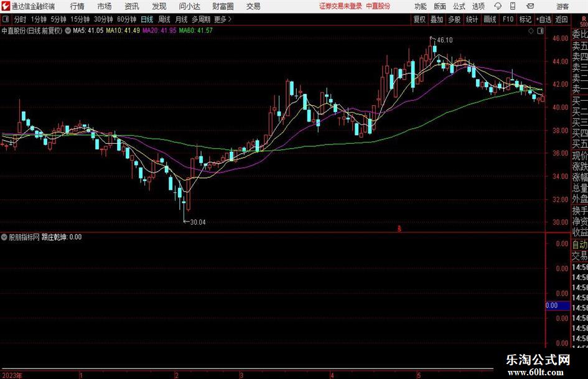Screen dimensions: 588x379
Task: Click the 画线 drawing toolbar button
Action: [x=490, y=19]
